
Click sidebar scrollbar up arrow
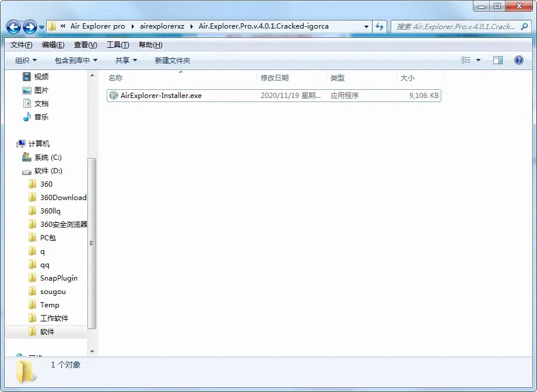point(92,75)
